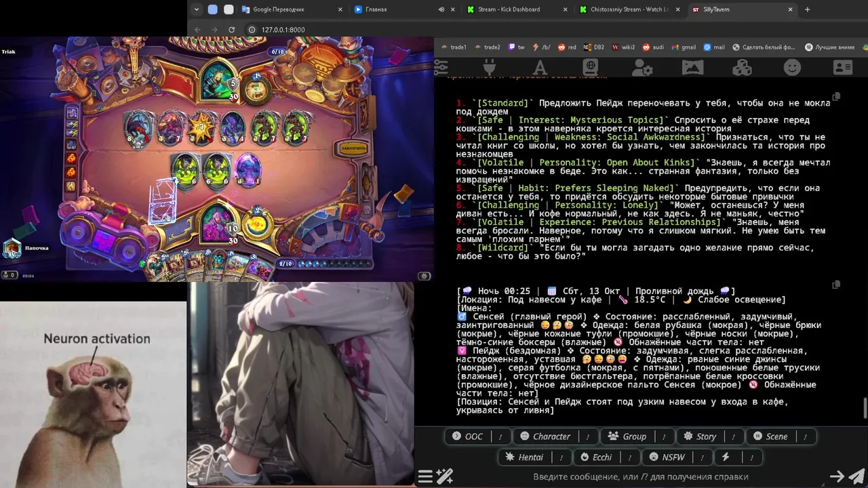The image size is (868, 488).
Task: Copy the status info code block
Action: click(x=836, y=285)
